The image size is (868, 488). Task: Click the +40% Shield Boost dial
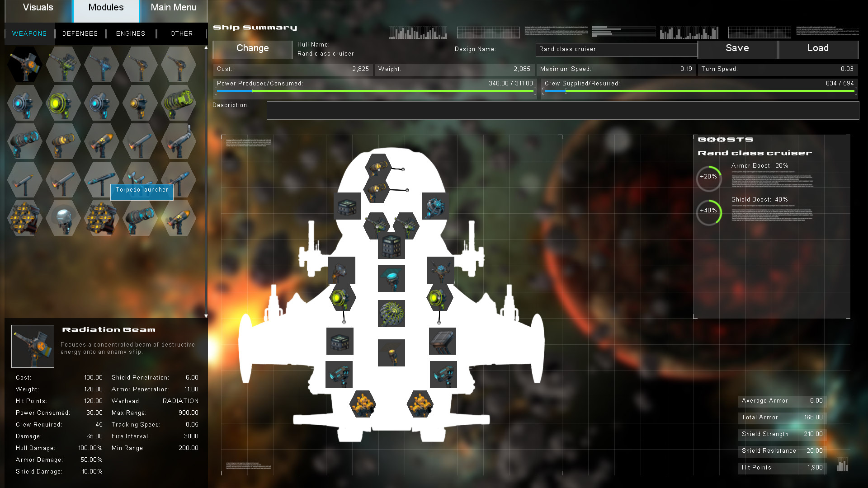708,211
